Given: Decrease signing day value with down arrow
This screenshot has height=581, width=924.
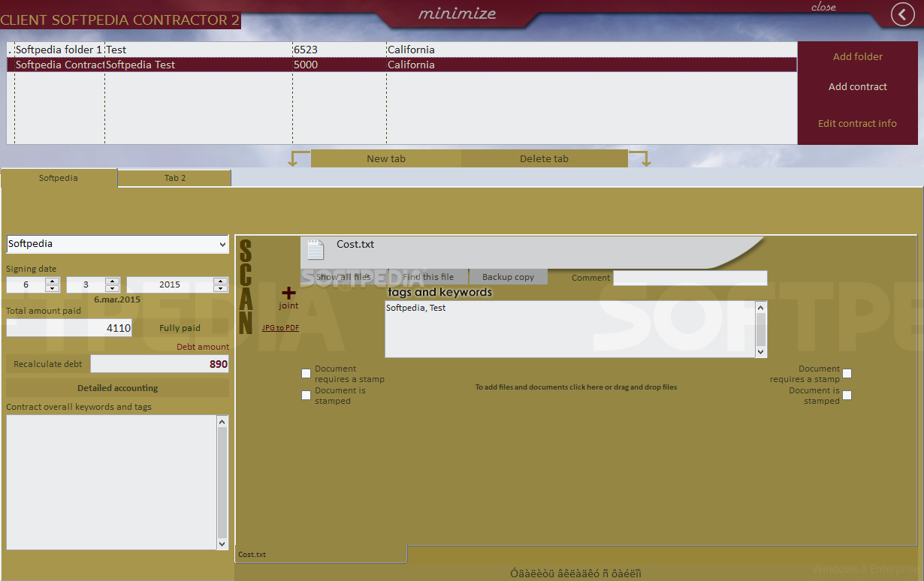Looking at the screenshot, I should [x=53, y=289].
